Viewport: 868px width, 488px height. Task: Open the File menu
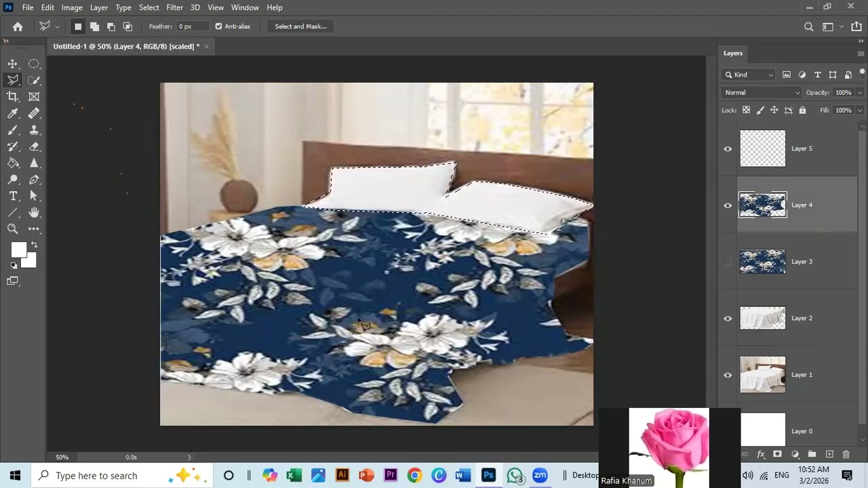[28, 7]
